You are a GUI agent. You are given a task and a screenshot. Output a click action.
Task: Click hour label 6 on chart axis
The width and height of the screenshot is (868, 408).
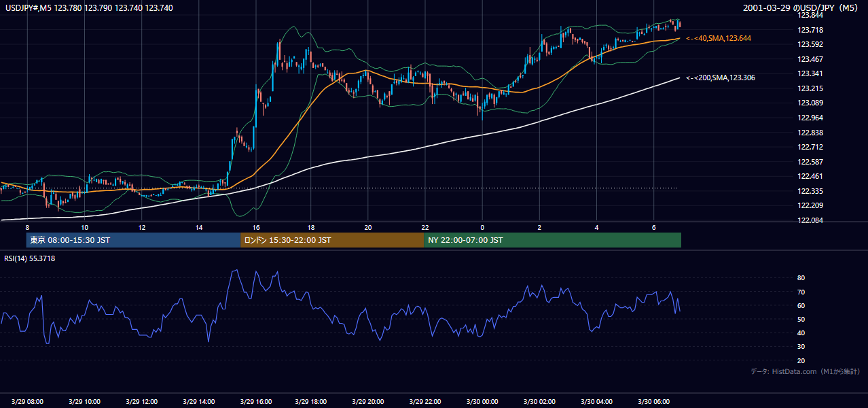[653, 227]
